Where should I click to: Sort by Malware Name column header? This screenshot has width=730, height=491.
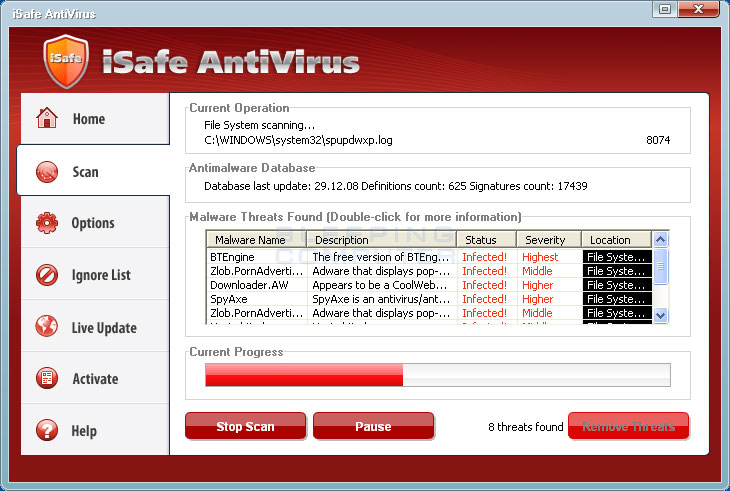pos(257,240)
